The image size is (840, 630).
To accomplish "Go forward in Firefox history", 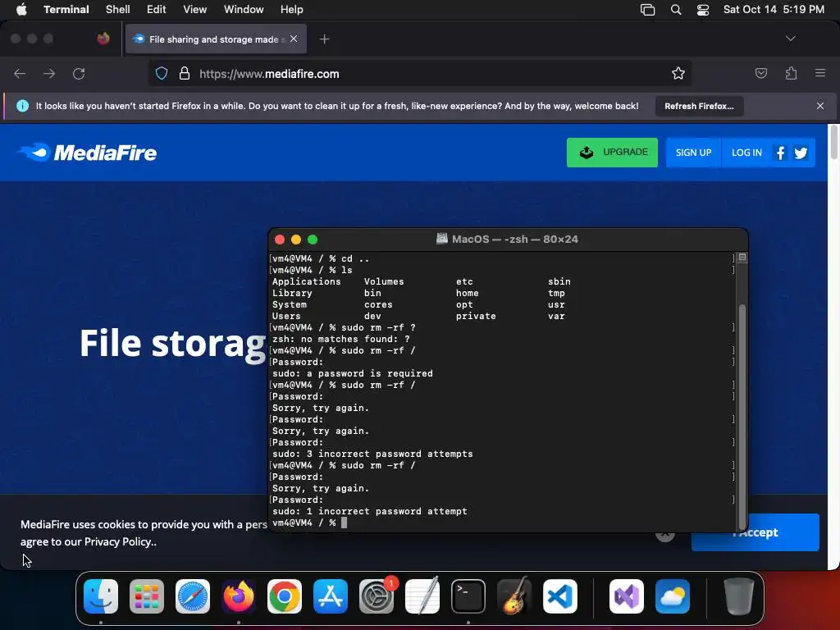I will point(49,73).
